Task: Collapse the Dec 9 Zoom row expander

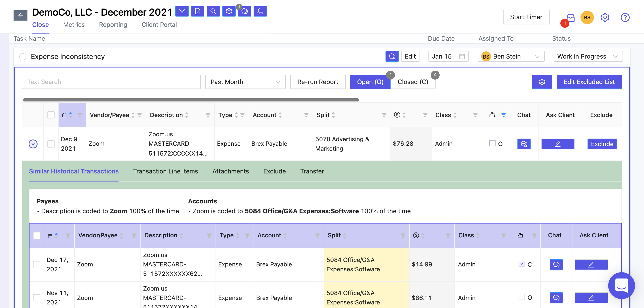Action: coord(33,144)
